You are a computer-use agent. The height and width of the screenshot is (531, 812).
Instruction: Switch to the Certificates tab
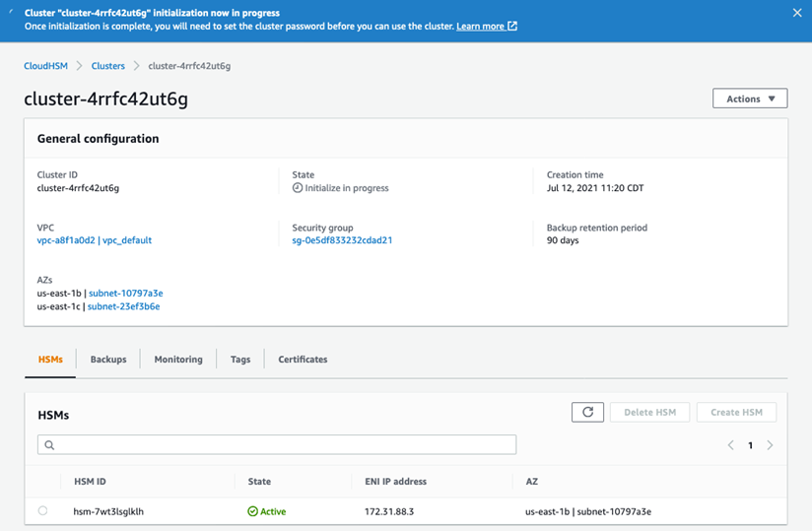tap(303, 360)
